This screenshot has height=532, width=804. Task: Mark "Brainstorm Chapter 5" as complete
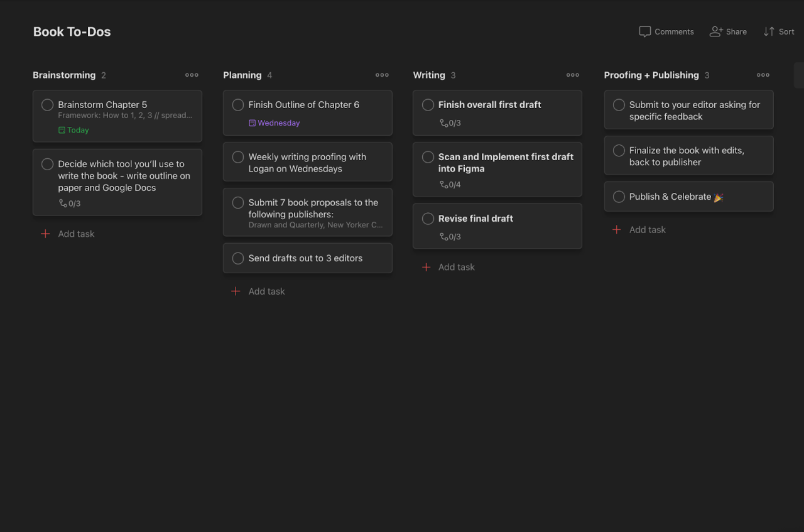click(x=46, y=105)
